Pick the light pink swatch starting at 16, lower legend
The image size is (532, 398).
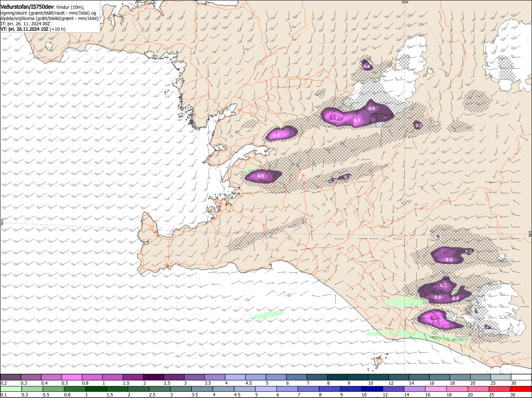[x=436, y=389]
